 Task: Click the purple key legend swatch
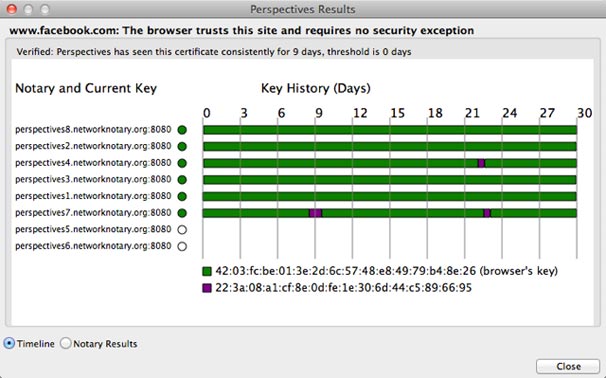pyautogui.click(x=207, y=288)
